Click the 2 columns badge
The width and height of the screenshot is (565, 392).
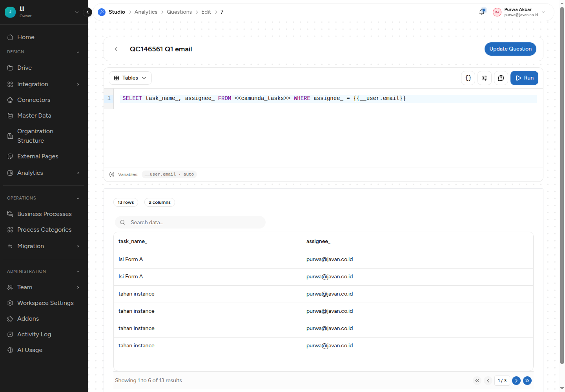click(159, 202)
